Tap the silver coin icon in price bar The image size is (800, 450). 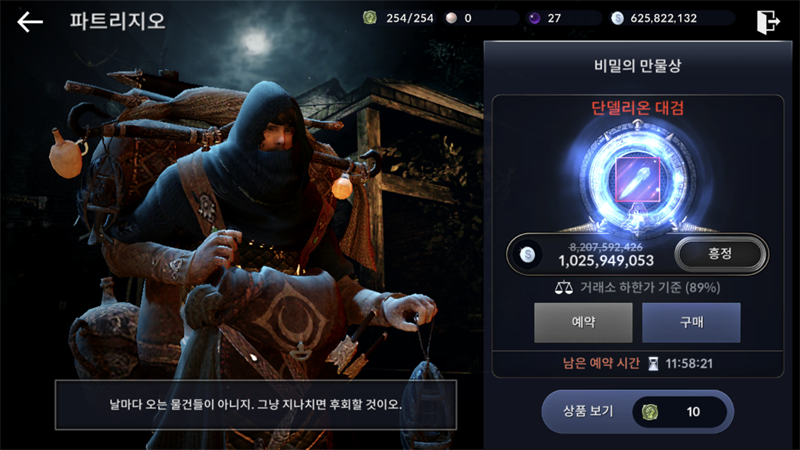point(527,254)
